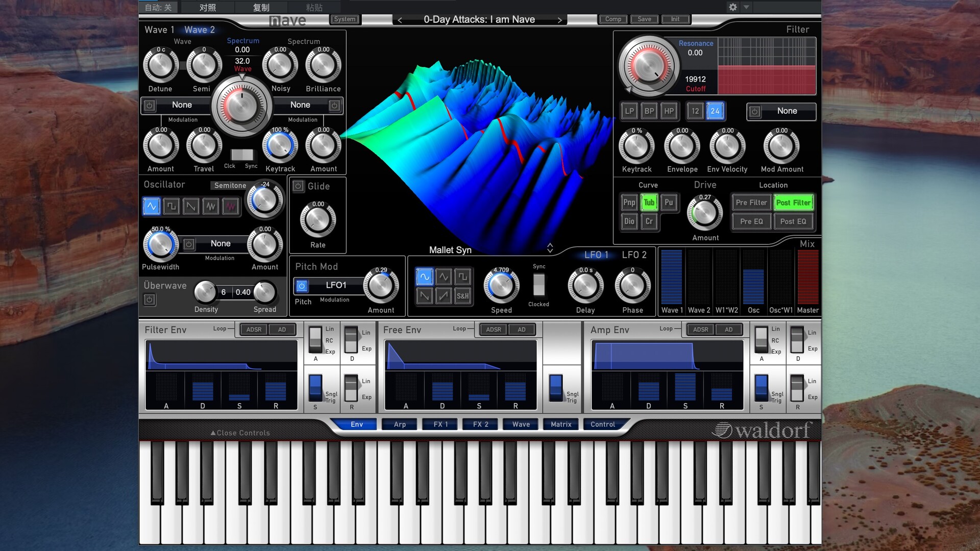Go to next preset arrow

pos(559,20)
